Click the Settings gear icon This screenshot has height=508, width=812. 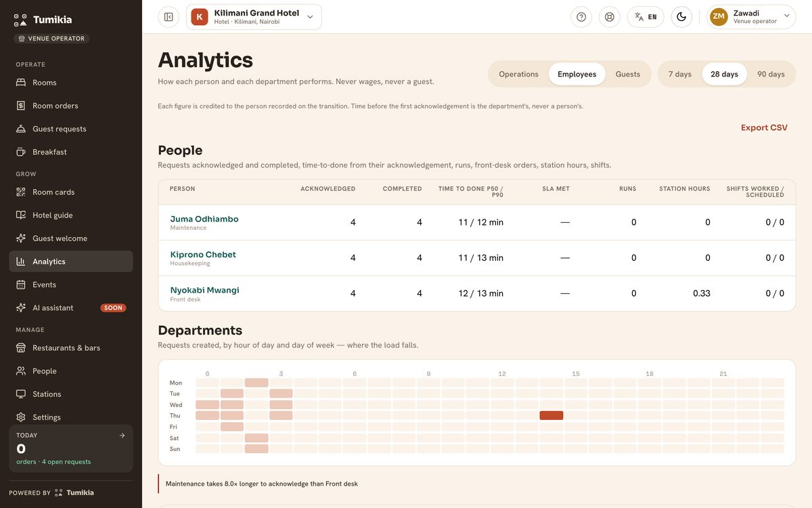tap(20, 417)
